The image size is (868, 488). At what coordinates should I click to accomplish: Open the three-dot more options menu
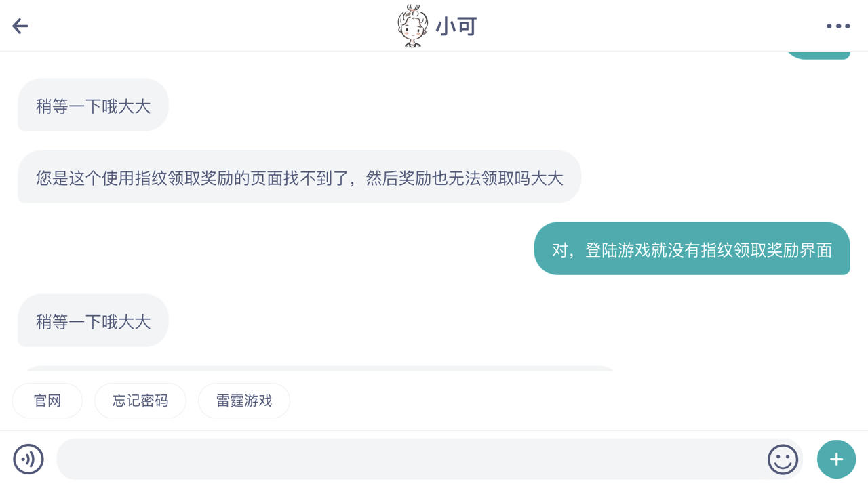(838, 26)
